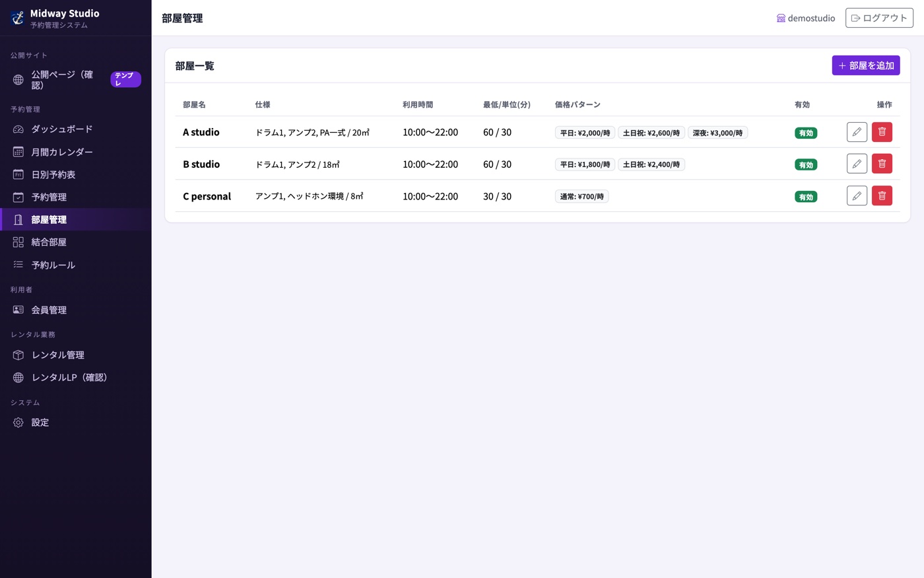Click the 設定 gear icon
The width and height of the screenshot is (924, 578).
pyautogui.click(x=18, y=423)
